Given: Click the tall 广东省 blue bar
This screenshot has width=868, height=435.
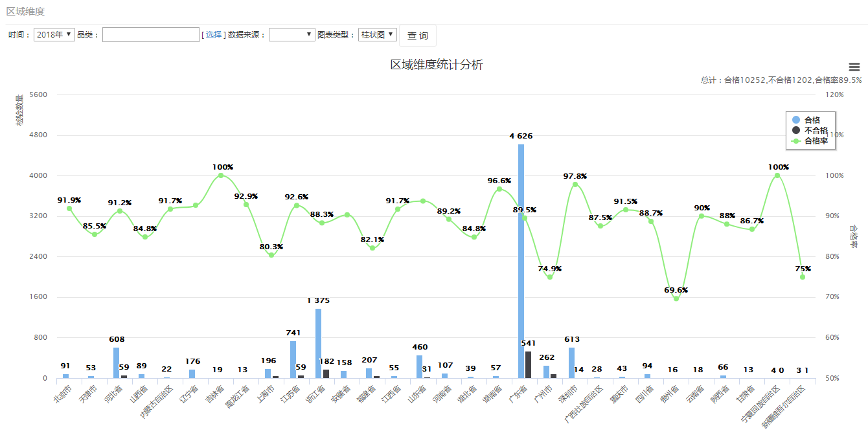Looking at the screenshot, I should [x=521, y=259].
